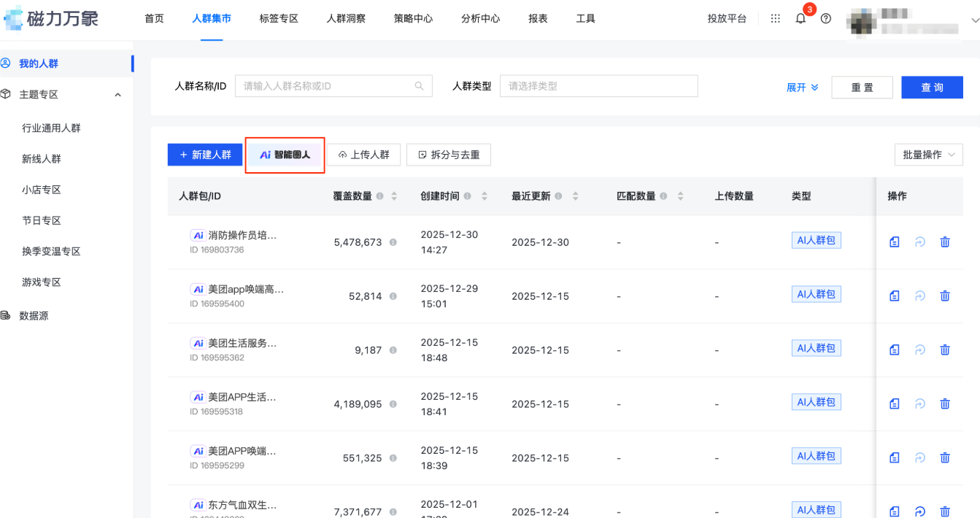Delete the crowd with ID 169595318
Image resolution: width=980 pixels, height=518 pixels.
click(x=945, y=404)
